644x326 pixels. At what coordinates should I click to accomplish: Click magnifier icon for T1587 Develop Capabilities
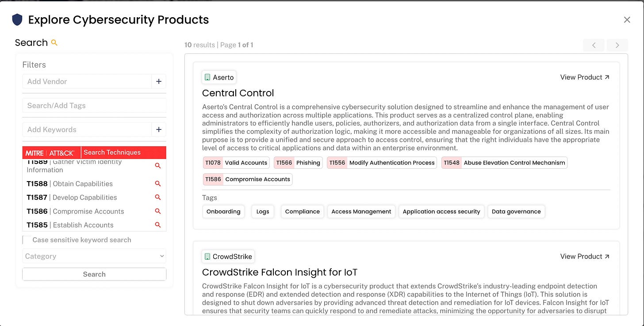coord(158,197)
